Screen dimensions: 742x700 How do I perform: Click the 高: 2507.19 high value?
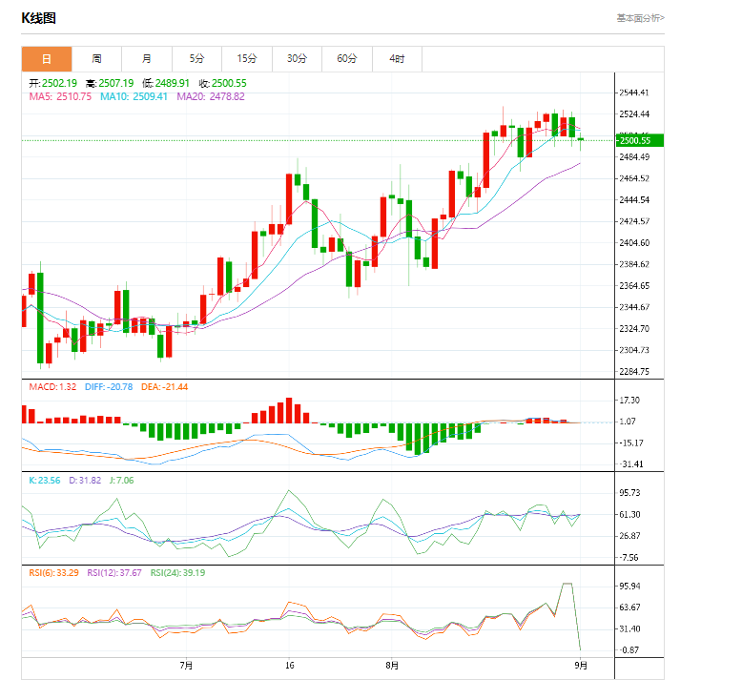tap(110, 83)
